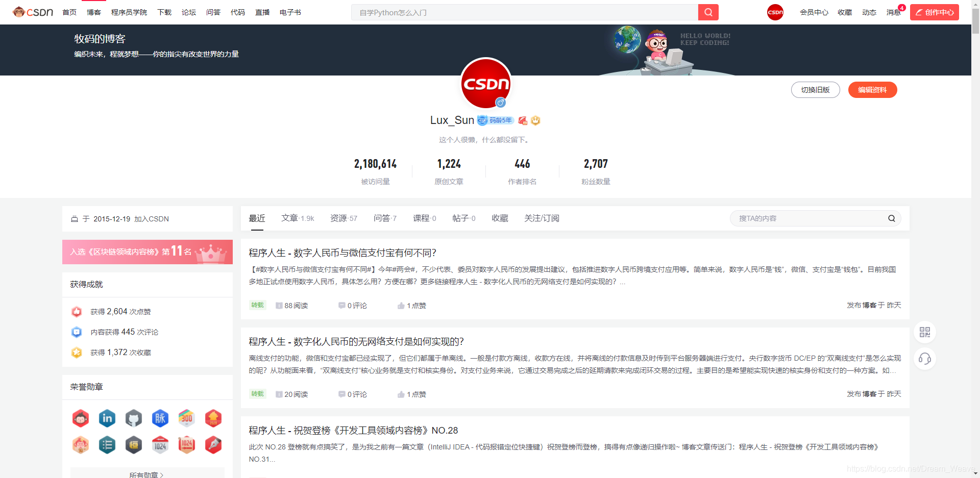The image size is (980, 478).
Task: Switch to the 收藏 profile tab
Action: tap(500, 218)
